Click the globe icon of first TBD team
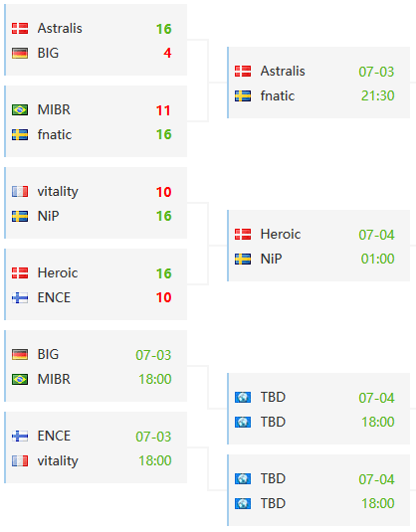Image resolution: width=416 pixels, height=532 pixels. (x=243, y=398)
